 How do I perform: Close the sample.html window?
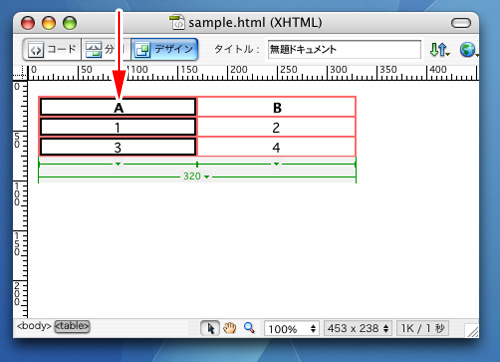click(28, 23)
